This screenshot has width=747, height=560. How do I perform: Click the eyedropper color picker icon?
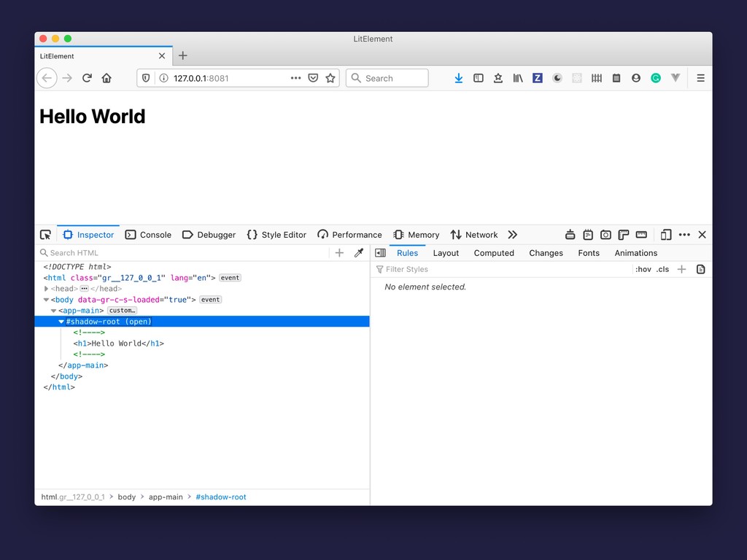tap(358, 253)
